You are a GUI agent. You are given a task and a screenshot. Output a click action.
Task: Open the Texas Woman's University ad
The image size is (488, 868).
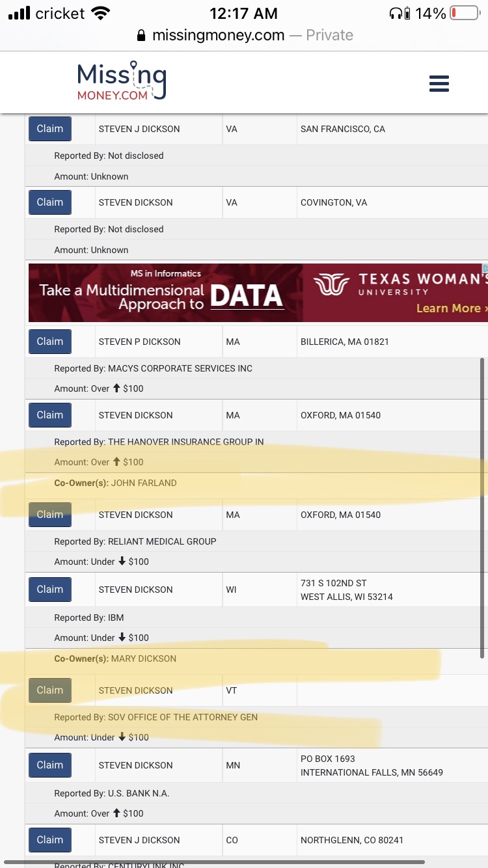[x=258, y=293]
